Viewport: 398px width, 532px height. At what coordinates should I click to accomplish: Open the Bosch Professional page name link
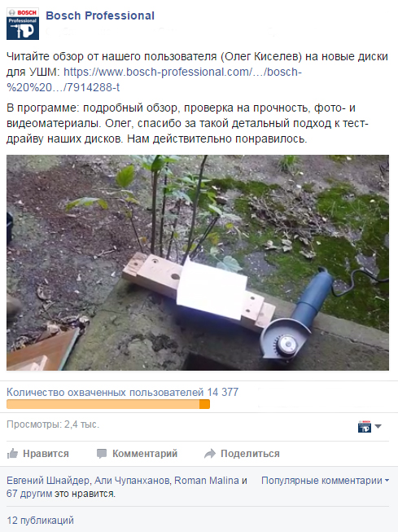pyautogui.click(x=100, y=15)
